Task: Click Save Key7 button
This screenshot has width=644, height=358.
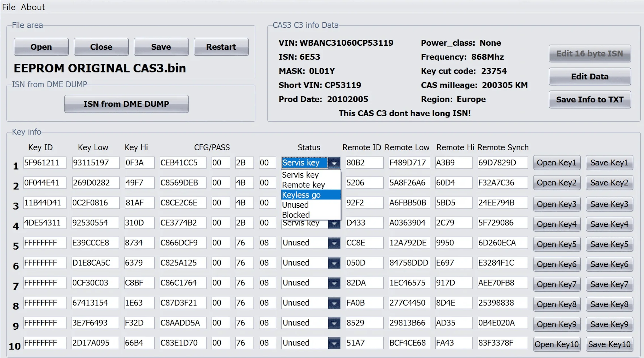Action: pyautogui.click(x=609, y=284)
